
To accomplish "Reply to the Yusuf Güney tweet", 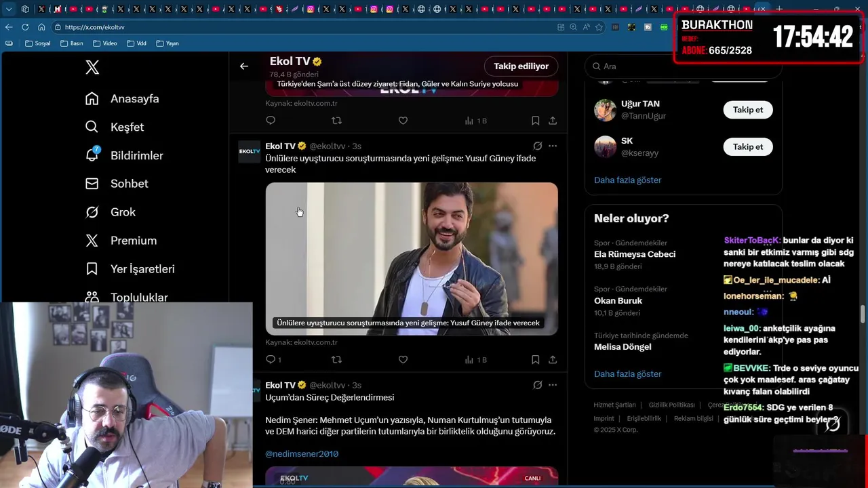I will coord(271,359).
